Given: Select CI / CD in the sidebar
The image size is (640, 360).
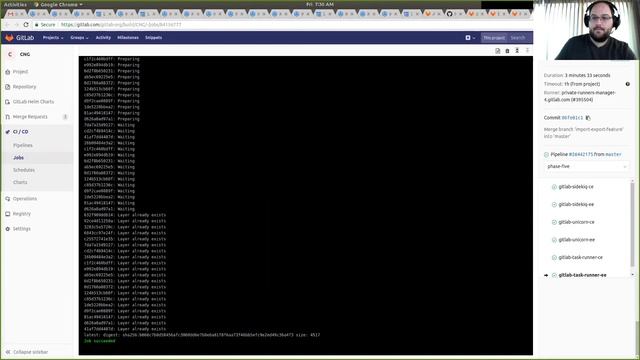Looking at the screenshot, I should tap(21, 132).
